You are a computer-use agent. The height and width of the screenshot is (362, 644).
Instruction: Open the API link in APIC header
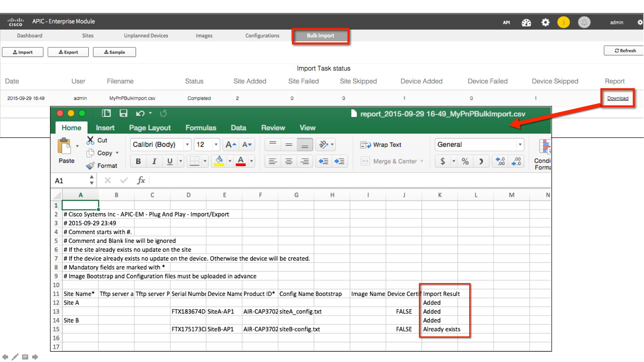(x=506, y=22)
